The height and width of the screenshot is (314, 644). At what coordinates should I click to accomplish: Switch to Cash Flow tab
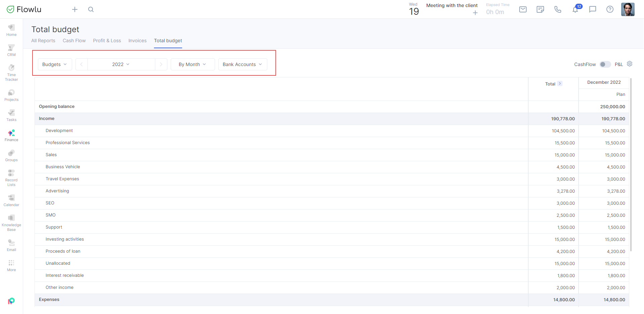[x=74, y=41]
